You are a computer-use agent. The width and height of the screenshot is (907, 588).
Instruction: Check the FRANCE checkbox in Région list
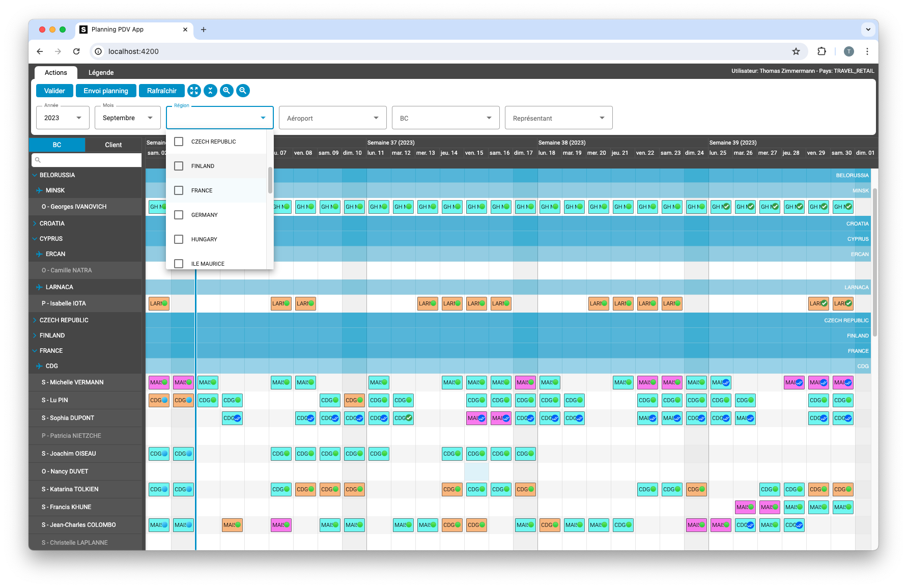tap(179, 190)
